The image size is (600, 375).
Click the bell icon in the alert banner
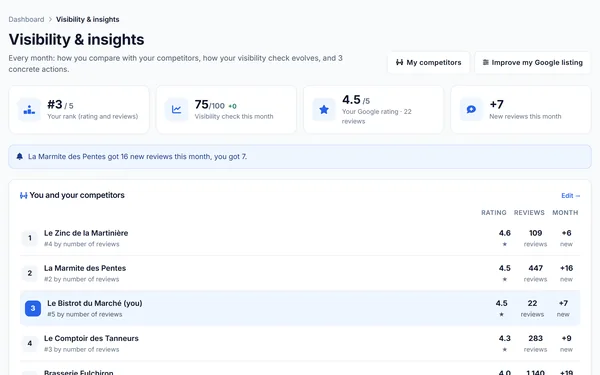pyautogui.click(x=20, y=157)
